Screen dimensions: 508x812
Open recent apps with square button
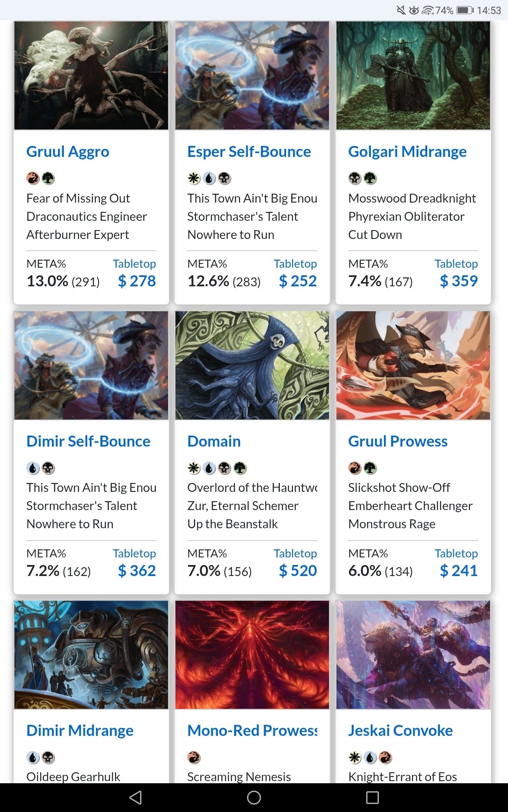(372, 798)
